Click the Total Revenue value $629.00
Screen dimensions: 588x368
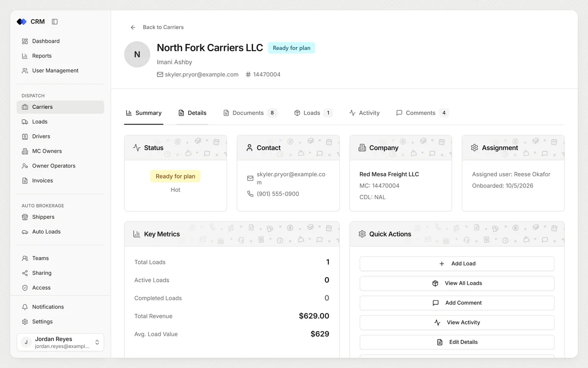point(314,316)
